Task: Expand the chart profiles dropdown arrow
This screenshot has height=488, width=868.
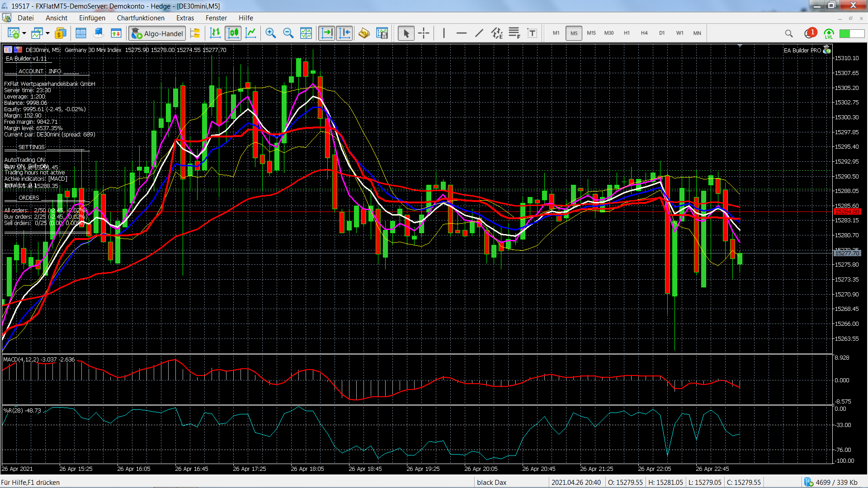Action: click(47, 33)
